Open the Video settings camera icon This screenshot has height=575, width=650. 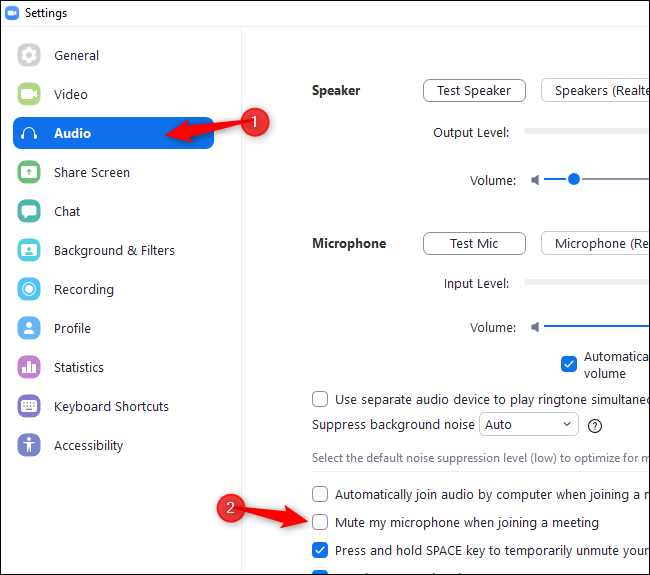[29, 94]
